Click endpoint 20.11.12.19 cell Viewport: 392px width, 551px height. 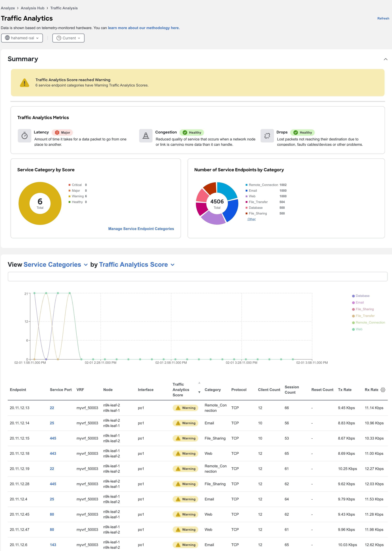20,469
